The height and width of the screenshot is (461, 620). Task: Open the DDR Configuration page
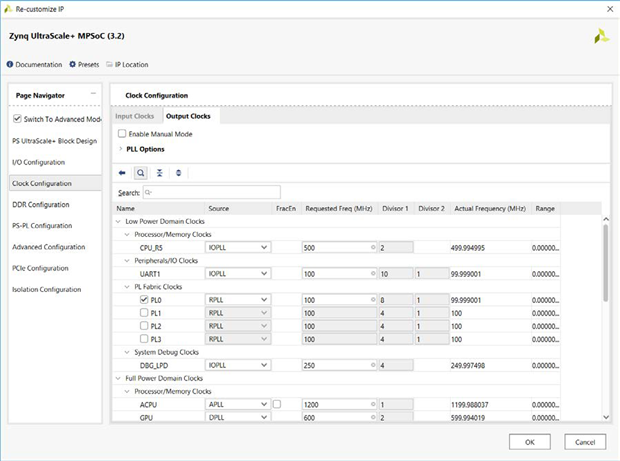coord(41,204)
